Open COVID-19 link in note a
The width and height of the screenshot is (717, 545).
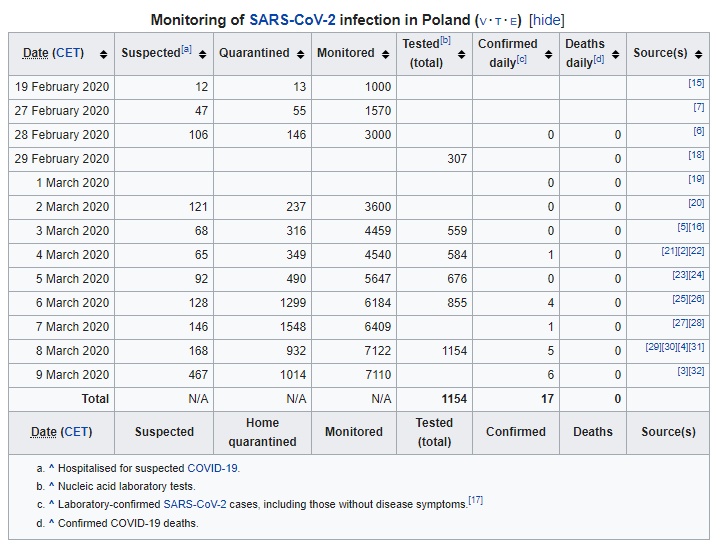(x=212, y=468)
